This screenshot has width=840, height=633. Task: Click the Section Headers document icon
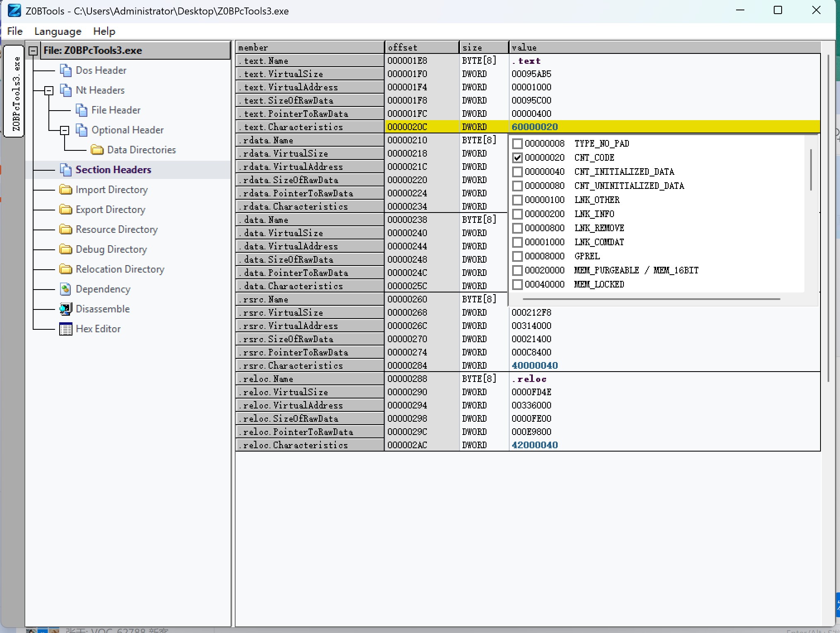(66, 169)
